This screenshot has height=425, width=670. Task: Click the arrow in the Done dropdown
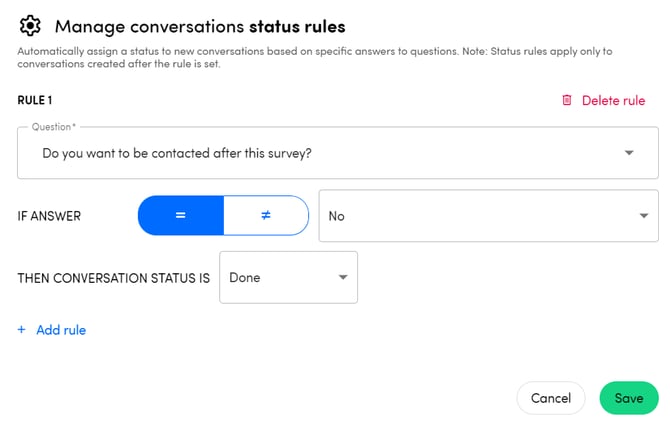point(342,277)
